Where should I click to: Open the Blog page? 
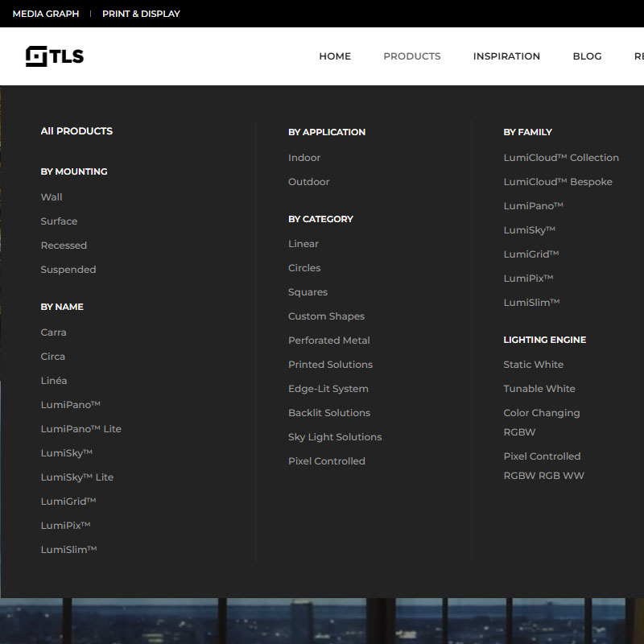[x=587, y=56]
